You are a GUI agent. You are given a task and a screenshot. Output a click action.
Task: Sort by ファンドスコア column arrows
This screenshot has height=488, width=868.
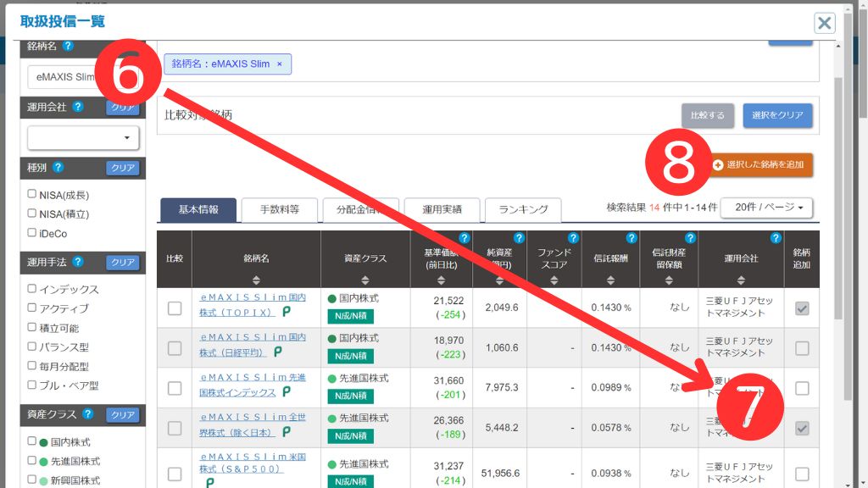pyautogui.click(x=554, y=280)
